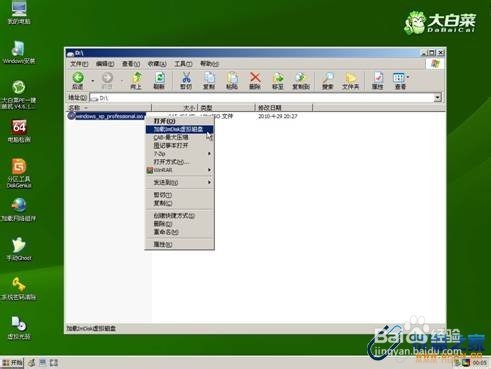Image resolution: width=491 pixels, height=369 pixels.
Task: Open the Edit (编辑) menu
Action: pyautogui.click(x=105, y=63)
